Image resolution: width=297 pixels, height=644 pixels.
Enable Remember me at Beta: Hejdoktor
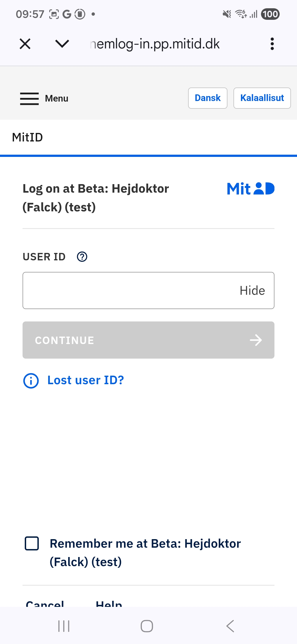click(x=31, y=543)
